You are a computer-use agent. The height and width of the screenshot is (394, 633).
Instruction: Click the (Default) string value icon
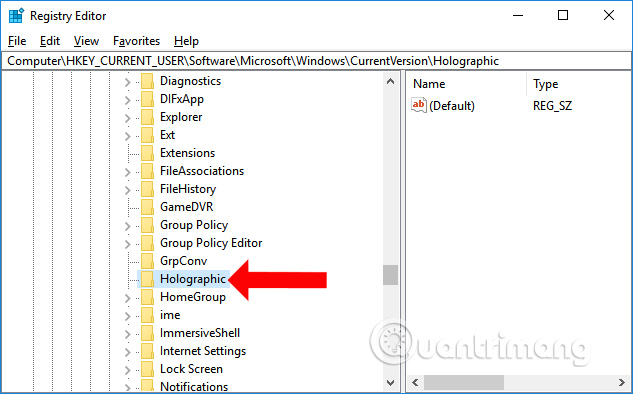pyautogui.click(x=419, y=105)
